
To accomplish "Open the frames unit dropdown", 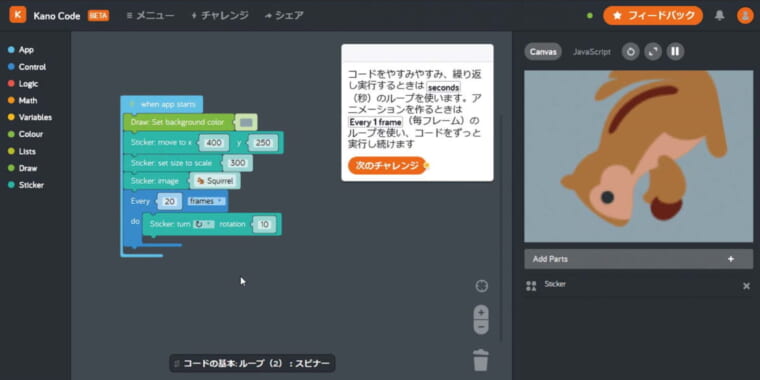I will pyautogui.click(x=206, y=201).
